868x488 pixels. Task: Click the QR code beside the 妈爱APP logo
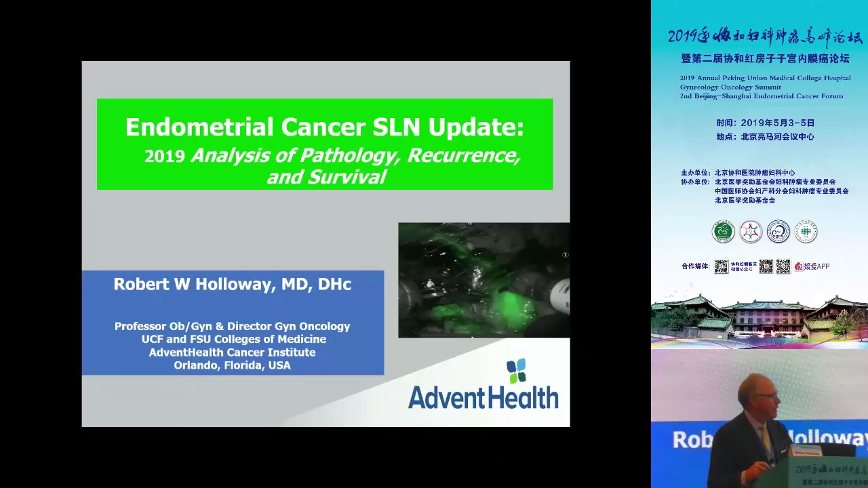[x=783, y=266]
